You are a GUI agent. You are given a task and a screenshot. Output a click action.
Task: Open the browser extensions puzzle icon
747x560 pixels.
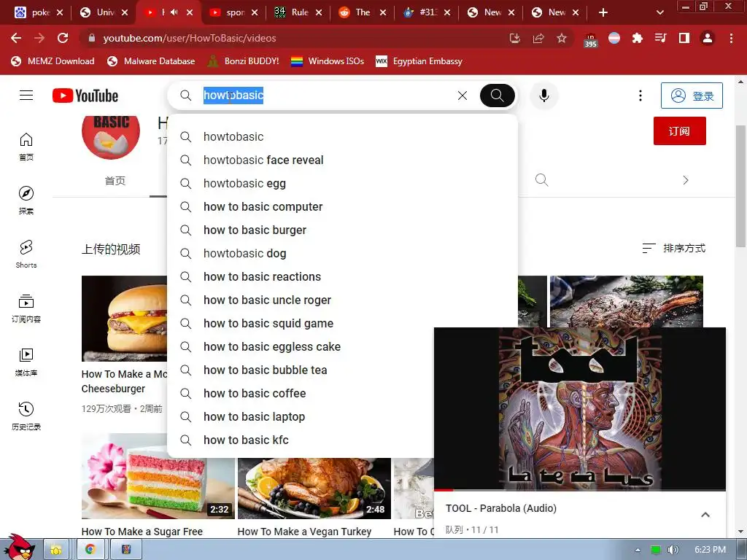click(x=637, y=38)
